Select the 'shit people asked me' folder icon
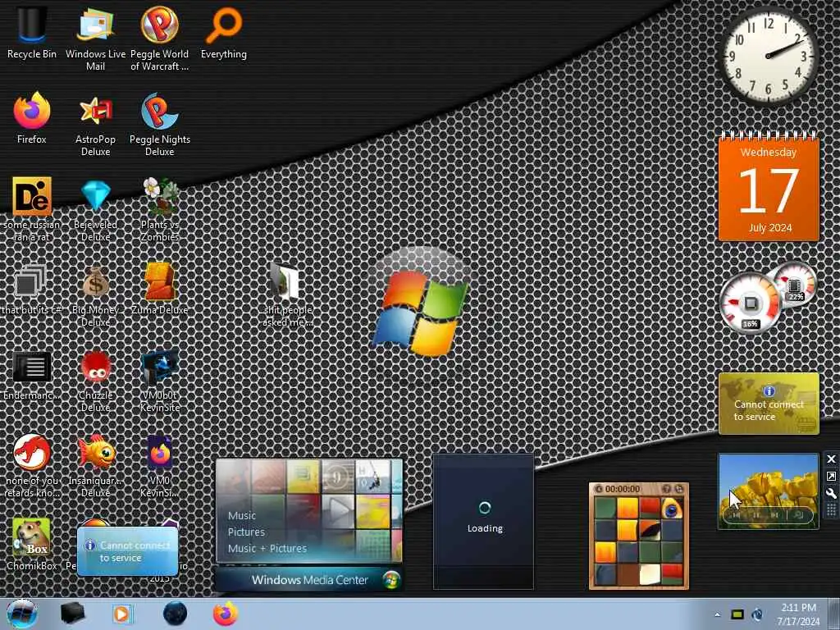Screen dimensions: 840x630 (288, 294)
